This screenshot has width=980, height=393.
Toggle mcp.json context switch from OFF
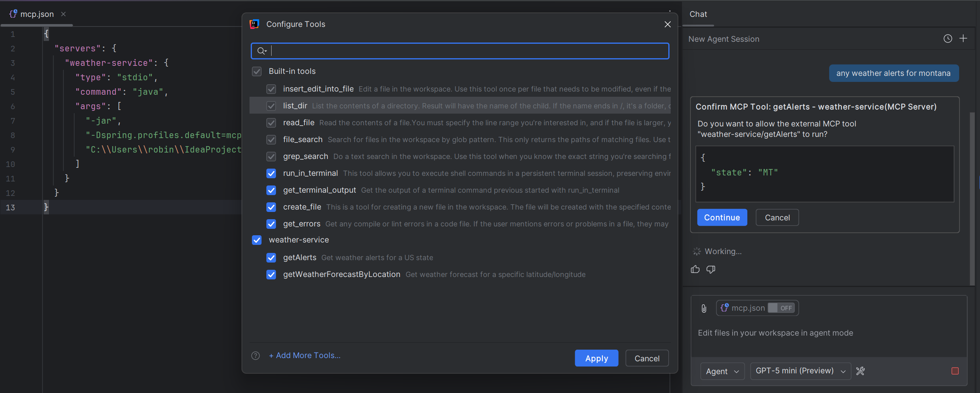point(781,308)
